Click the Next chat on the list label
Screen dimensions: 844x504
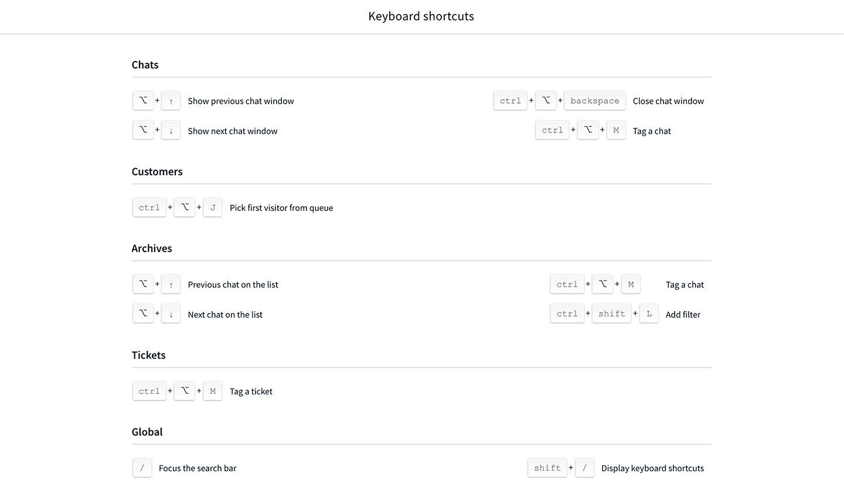(225, 314)
